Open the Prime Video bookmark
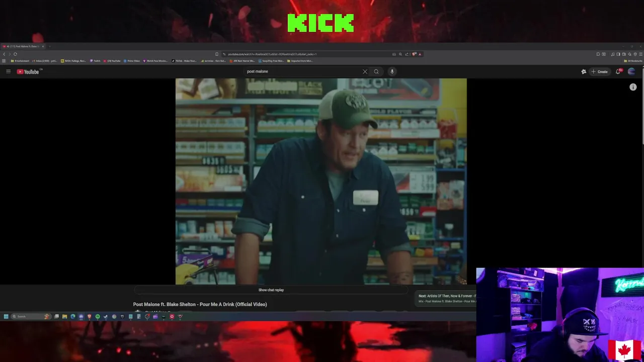The width and height of the screenshot is (644, 362). pos(131,61)
